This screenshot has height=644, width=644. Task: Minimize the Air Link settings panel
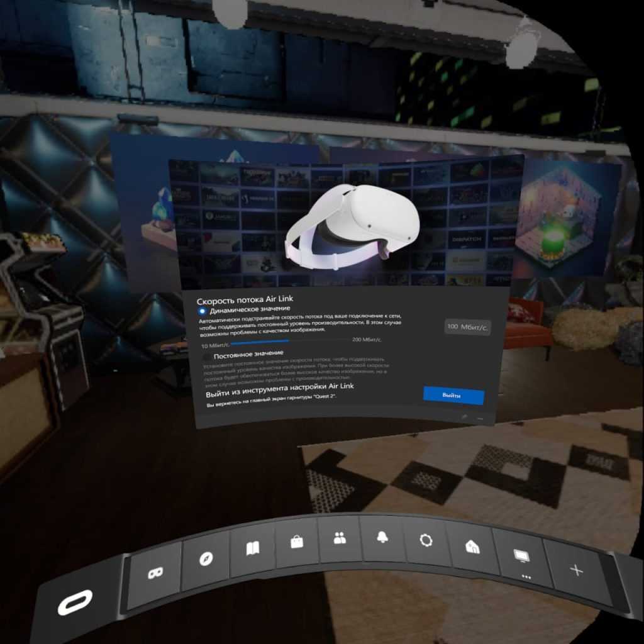click(480, 418)
